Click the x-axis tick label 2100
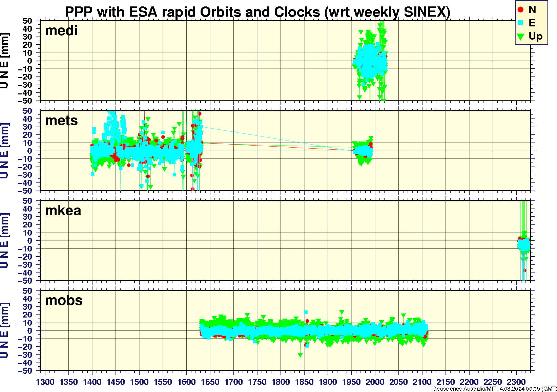Image resolution: width=557 pixels, height=392 pixels. [422, 382]
